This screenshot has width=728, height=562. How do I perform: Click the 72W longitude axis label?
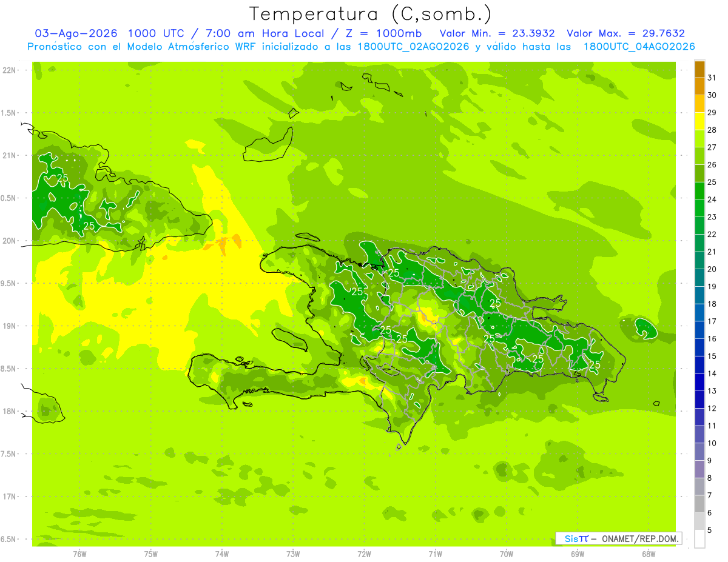point(364,554)
